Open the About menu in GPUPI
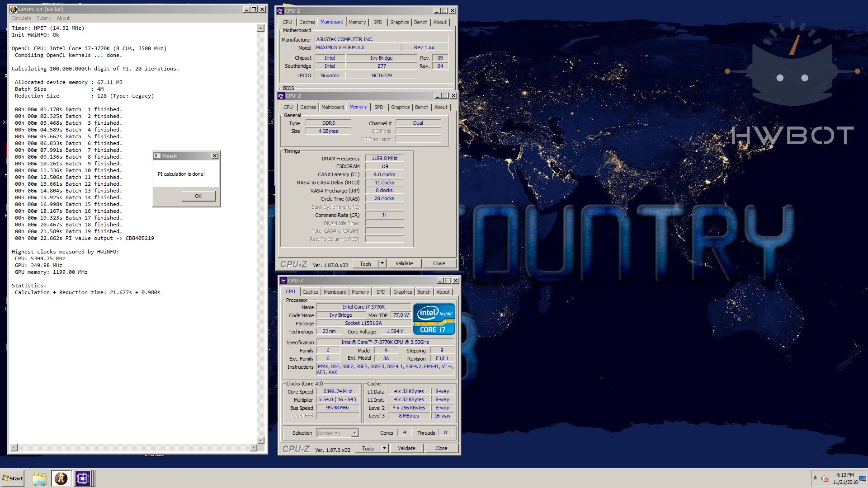 coord(63,18)
